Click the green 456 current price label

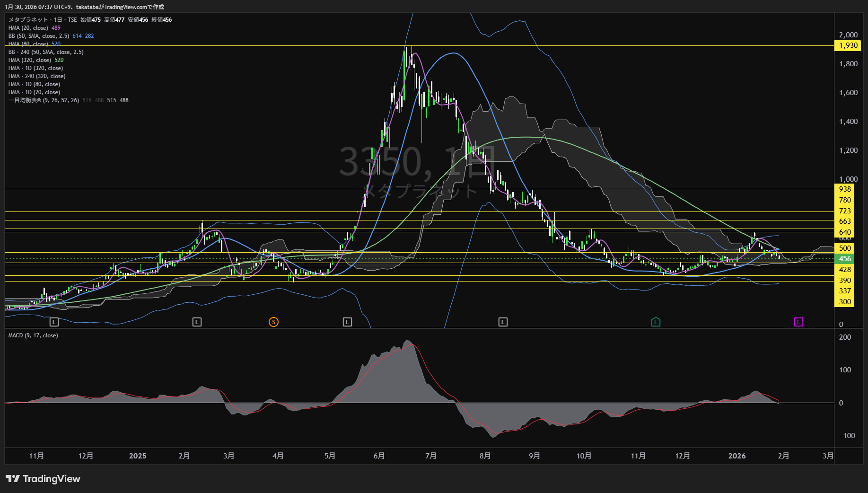click(845, 259)
